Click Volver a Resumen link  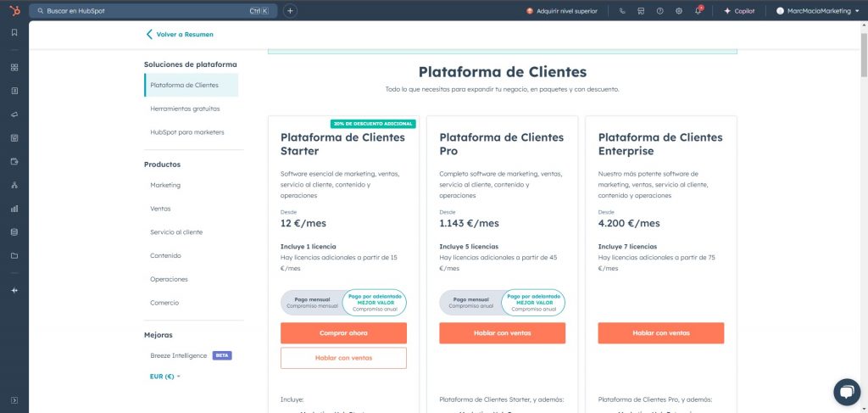coord(180,34)
